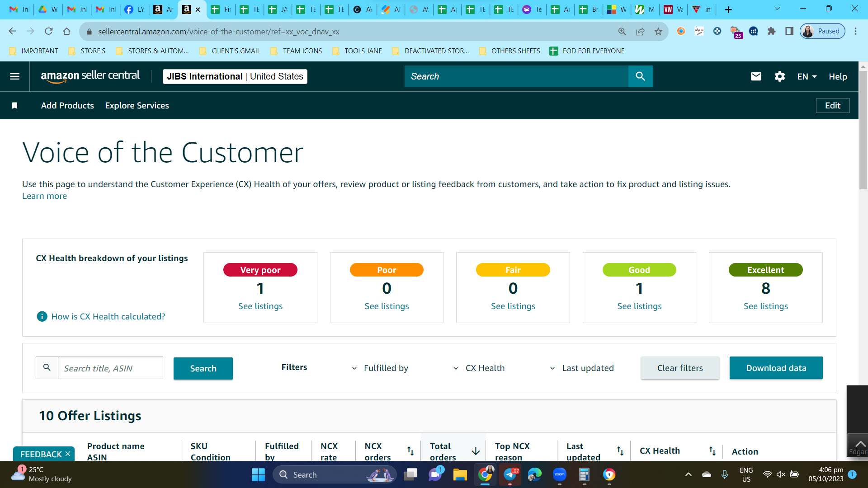The height and width of the screenshot is (488, 868).
Task: Open File Explorer from taskbar
Action: (x=460, y=474)
